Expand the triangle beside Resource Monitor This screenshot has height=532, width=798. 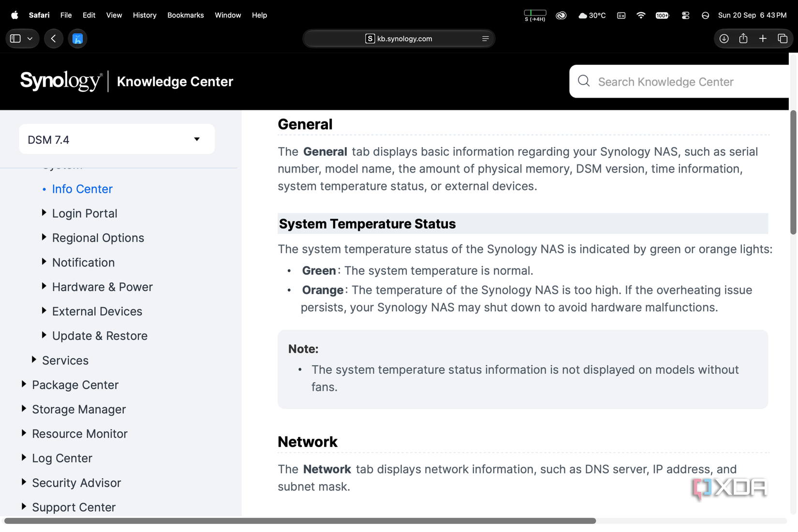pyautogui.click(x=24, y=433)
